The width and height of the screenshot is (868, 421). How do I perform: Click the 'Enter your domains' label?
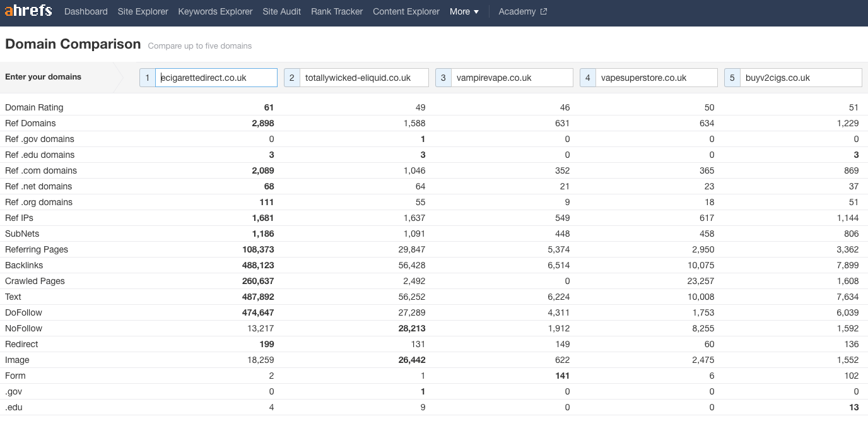(x=43, y=77)
